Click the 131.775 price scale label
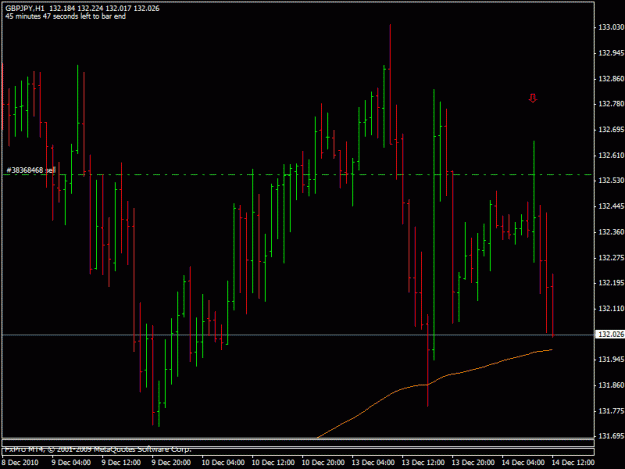Screen dimensions: 625x469 (611, 411)
